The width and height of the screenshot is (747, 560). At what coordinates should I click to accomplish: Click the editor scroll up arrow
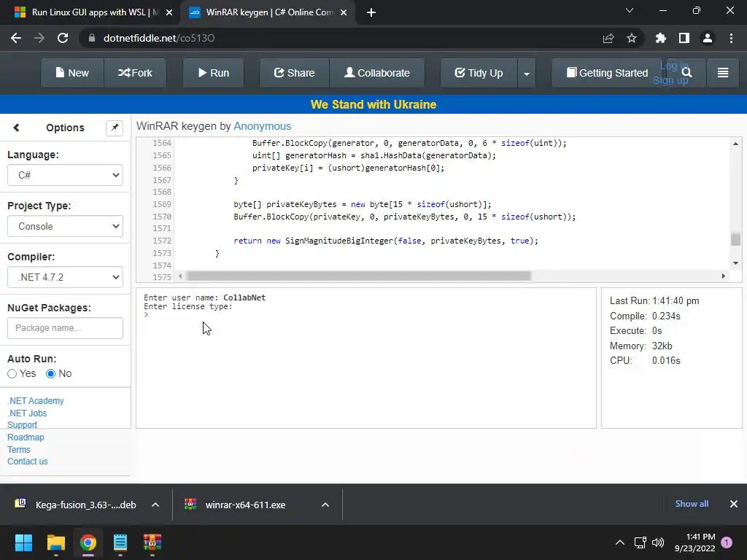pos(735,144)
